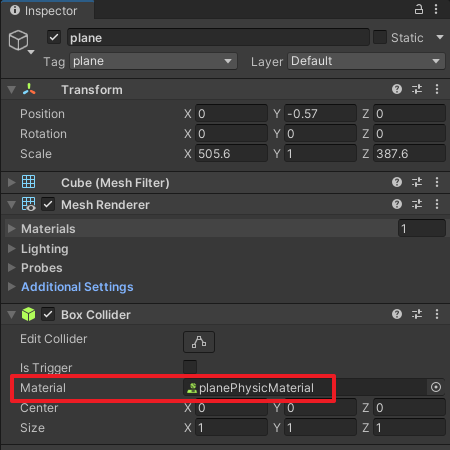Collapse the Box Collider foldout
Viewport: 450px width, 450px height.
point(12,315)
